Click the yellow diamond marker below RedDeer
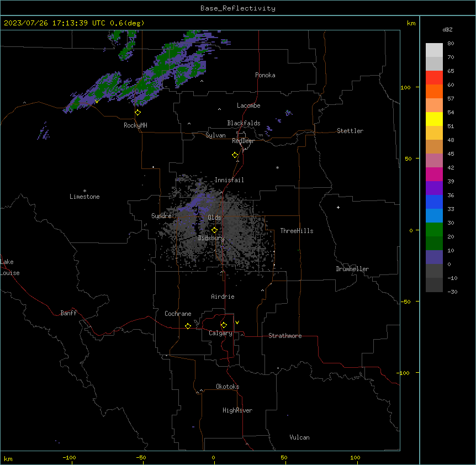The height and width of the screenshot is (465, 476). pos(235,155)
